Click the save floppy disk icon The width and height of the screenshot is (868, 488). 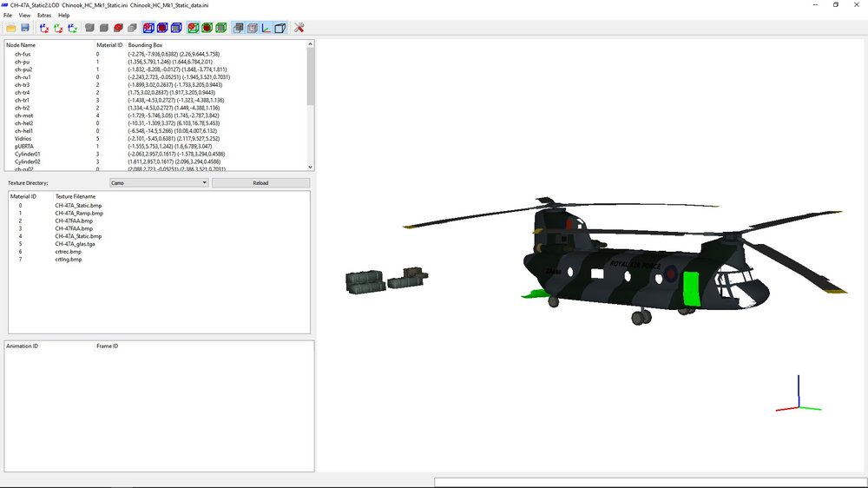point(25,28)
